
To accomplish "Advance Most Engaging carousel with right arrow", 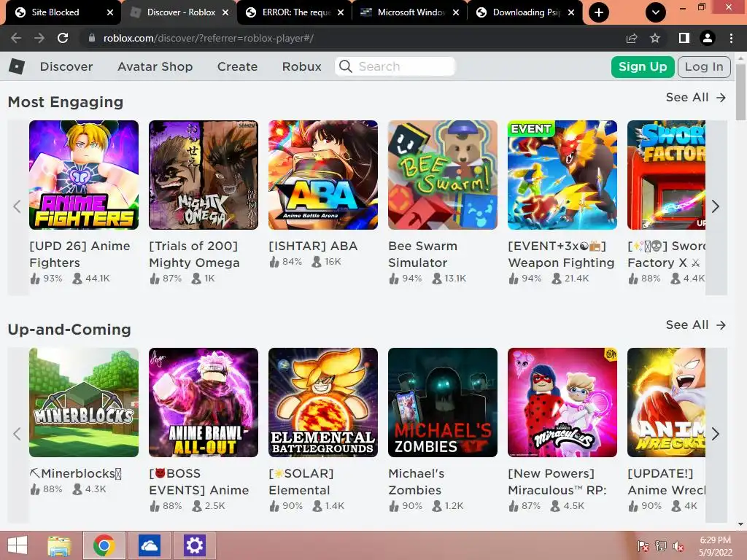I will pos(716,206).
